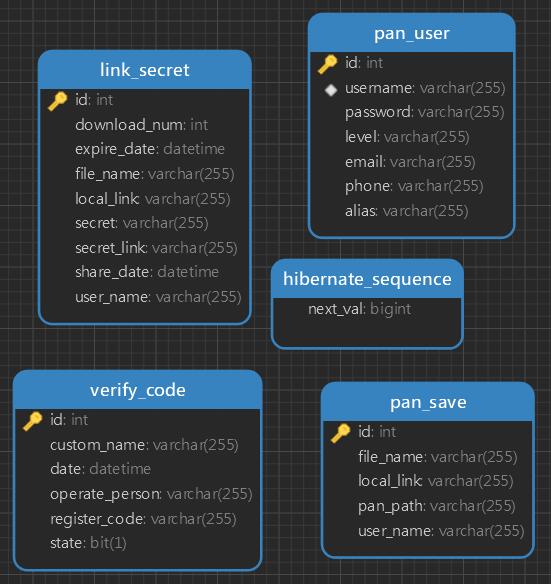Screen dimensions: 551x584
Task: Click the username: varchar(255) column
Action: [x=425, y=88]
